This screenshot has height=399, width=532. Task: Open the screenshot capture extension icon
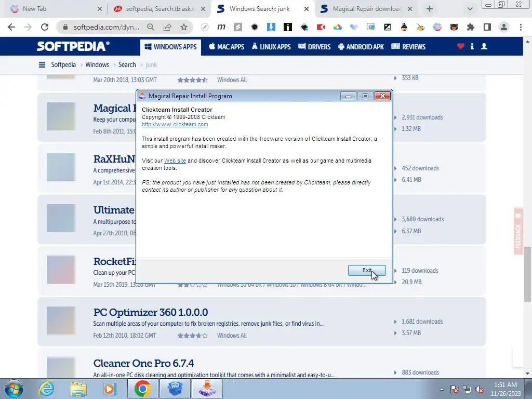371,27
